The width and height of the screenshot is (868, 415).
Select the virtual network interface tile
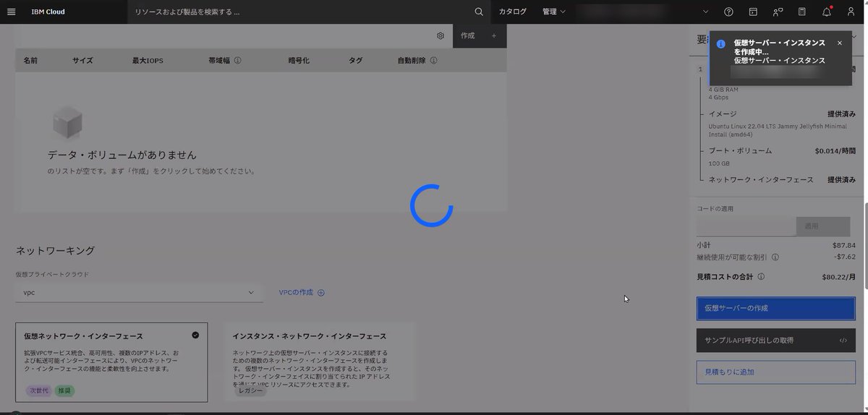pyautogui.click(x=111, y=362)
